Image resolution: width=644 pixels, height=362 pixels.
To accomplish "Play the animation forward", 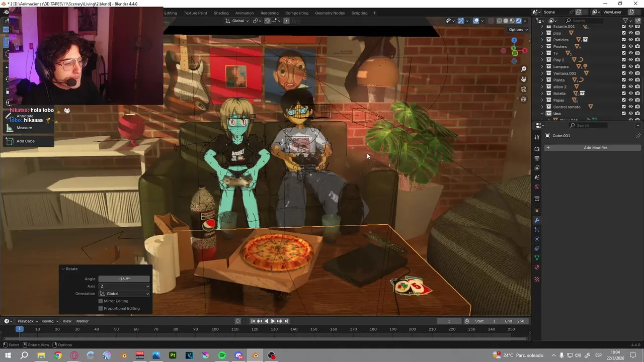I will [273, 321].
